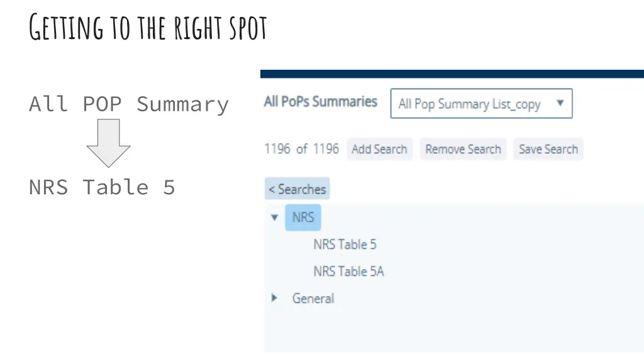The image size is (644, 362).
Task: Expand the General folder triangle
Action: [x=274, y=298]
